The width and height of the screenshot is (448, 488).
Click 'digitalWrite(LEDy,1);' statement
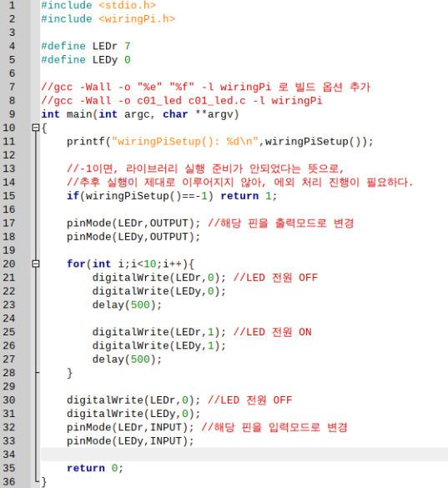[x=159, y=345]
